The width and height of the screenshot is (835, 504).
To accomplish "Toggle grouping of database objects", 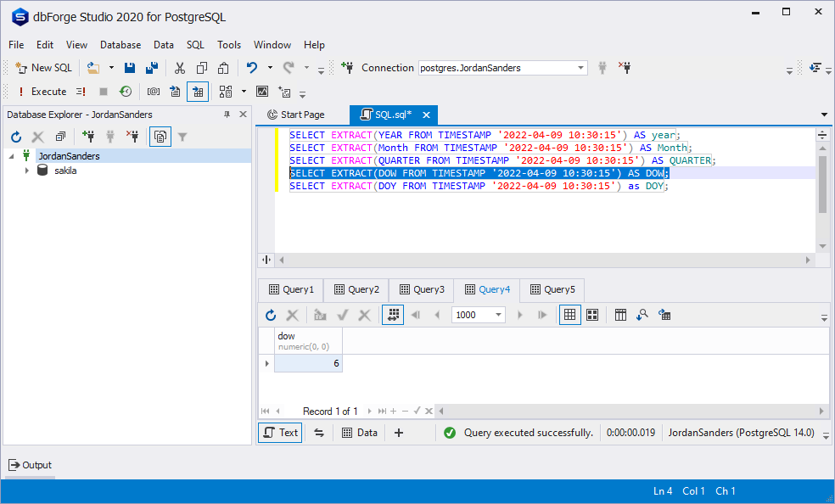I will click(59, 136).
